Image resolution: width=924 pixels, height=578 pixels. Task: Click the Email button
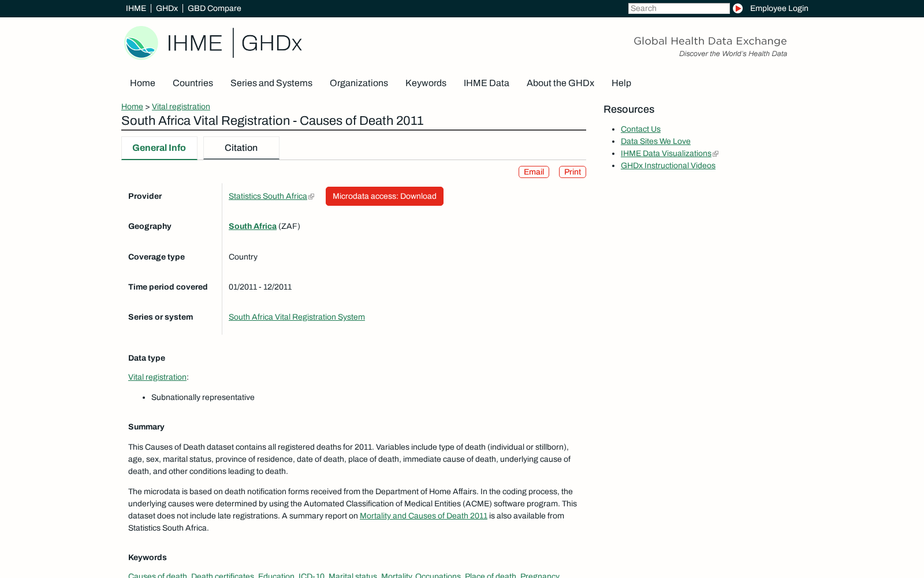pos(534,172)
